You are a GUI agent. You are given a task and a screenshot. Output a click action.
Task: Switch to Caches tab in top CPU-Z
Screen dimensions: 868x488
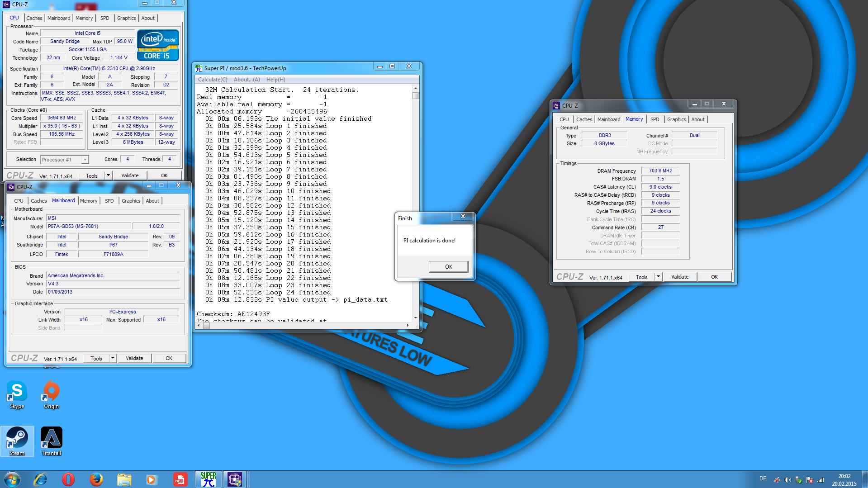[34, 18]
